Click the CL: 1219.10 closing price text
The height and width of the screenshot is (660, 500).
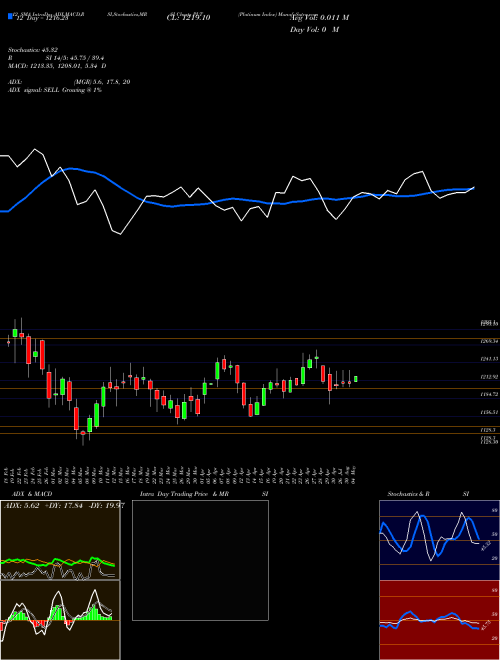click(189, 18)
